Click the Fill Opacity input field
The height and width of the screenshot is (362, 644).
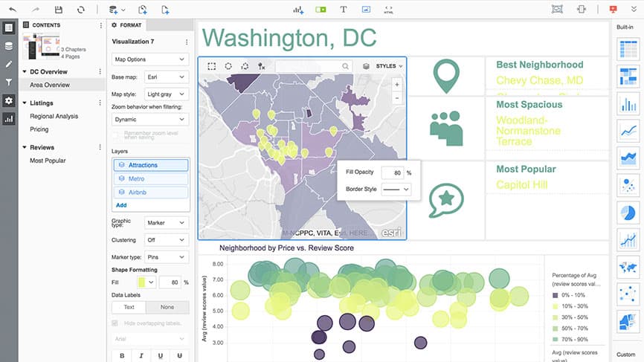pos(392,172)
